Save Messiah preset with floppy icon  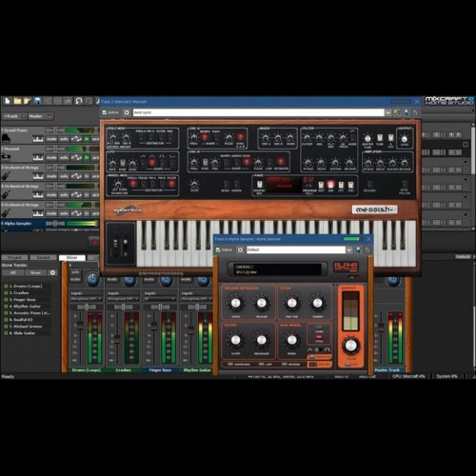point(406,112)
